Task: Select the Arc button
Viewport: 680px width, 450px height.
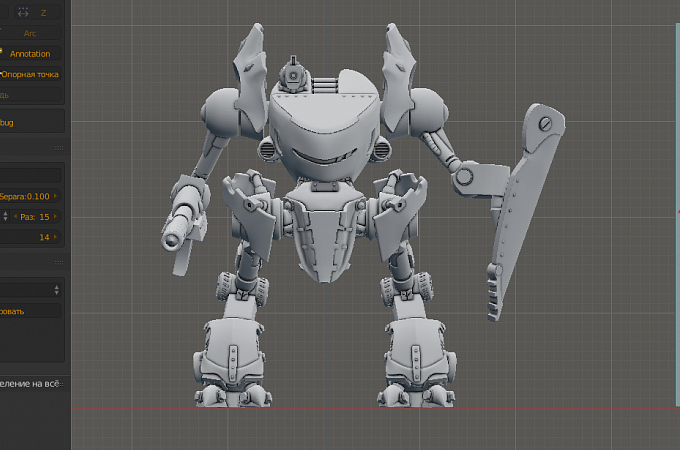Action: pos(30,33)
